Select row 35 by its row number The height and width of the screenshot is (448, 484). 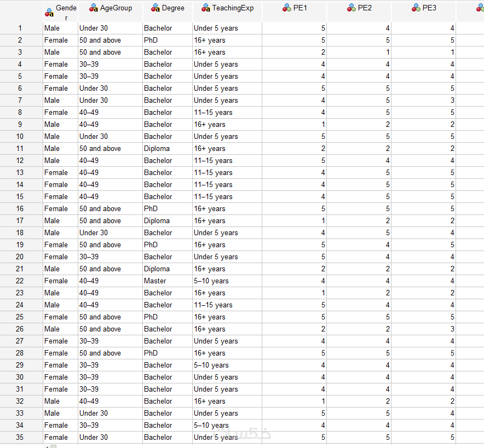[x=21, y=438]
